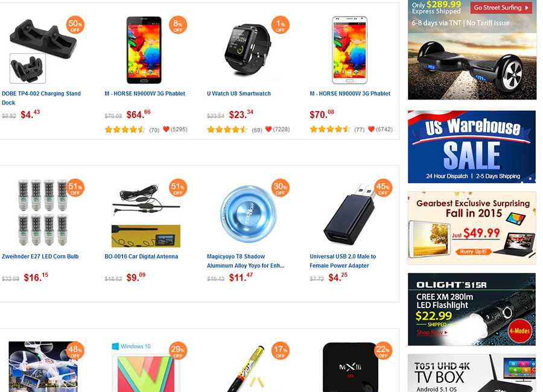This screenshot has height=392, width=543.
Task: Click the blue Magicyoyo T8 product image
Action: (x=248, y=213)
